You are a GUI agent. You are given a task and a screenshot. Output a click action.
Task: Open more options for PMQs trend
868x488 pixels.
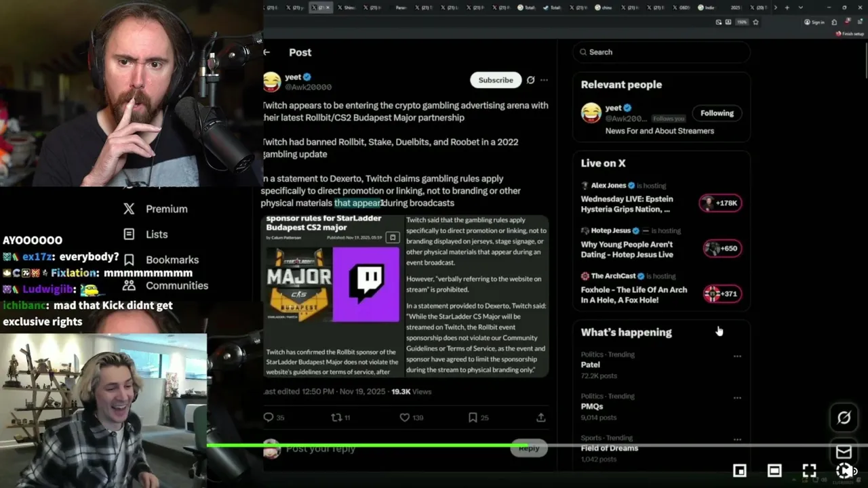click(737, 398)
